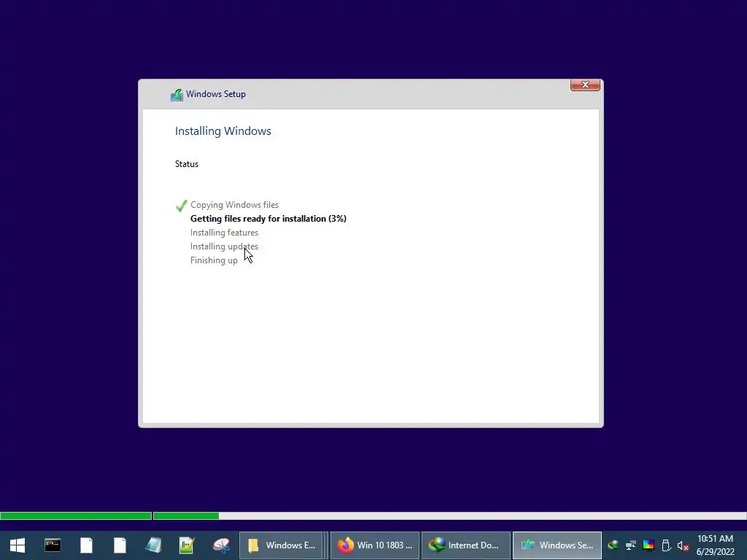Switch to the Windows Explorer taskbar window
747x560 pixels.
[281, 545]
